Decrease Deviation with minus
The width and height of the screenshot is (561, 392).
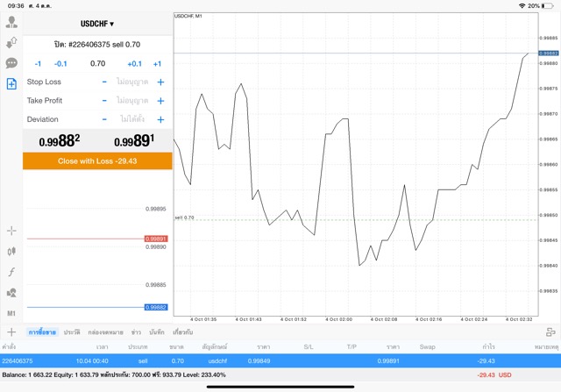pyautogui.click(x=104, y=119)
